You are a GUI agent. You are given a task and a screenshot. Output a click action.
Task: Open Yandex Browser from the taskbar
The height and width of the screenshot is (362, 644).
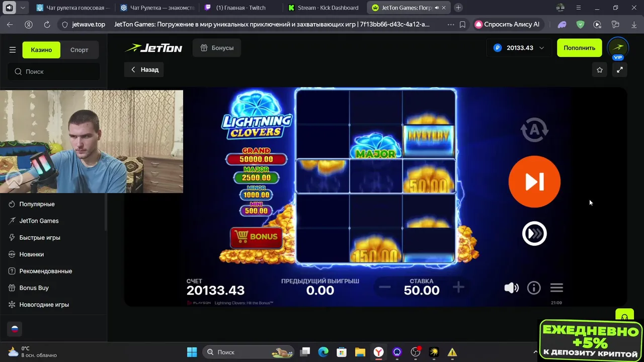(378, 352)
